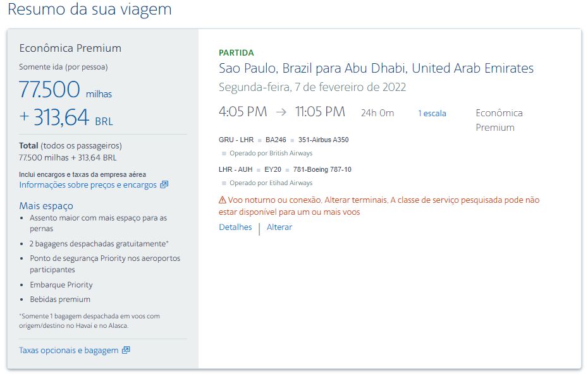Select the LHR - AUH flight segment

point(235,169)
